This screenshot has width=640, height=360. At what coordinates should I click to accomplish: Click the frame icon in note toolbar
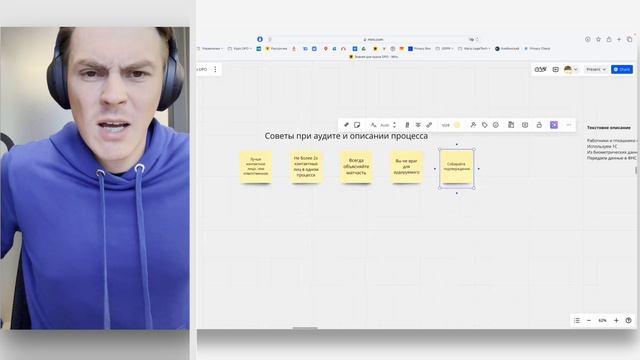(525, 125)
